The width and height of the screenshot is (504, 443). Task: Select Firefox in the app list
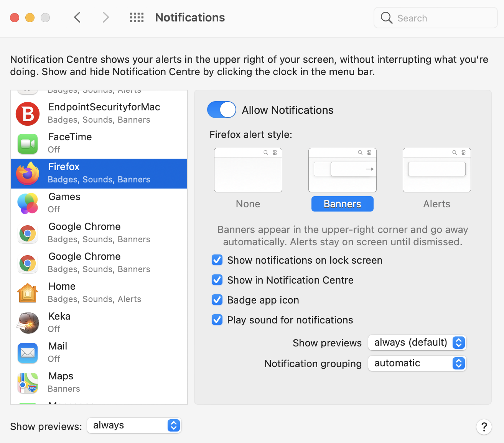pyautogui.click(x=99, y=174)
